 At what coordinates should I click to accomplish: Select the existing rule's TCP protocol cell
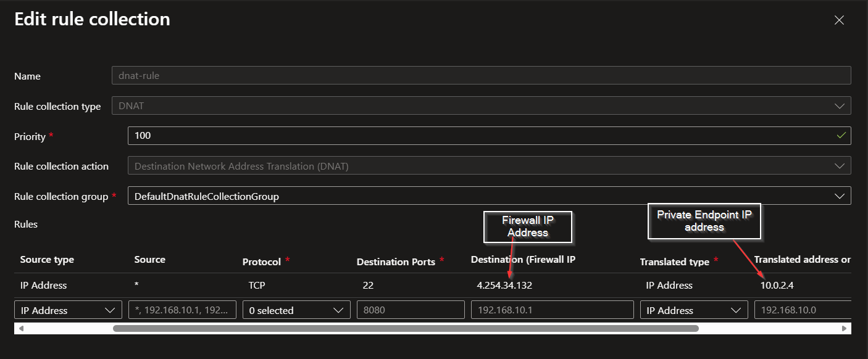(x=257, y=286)
